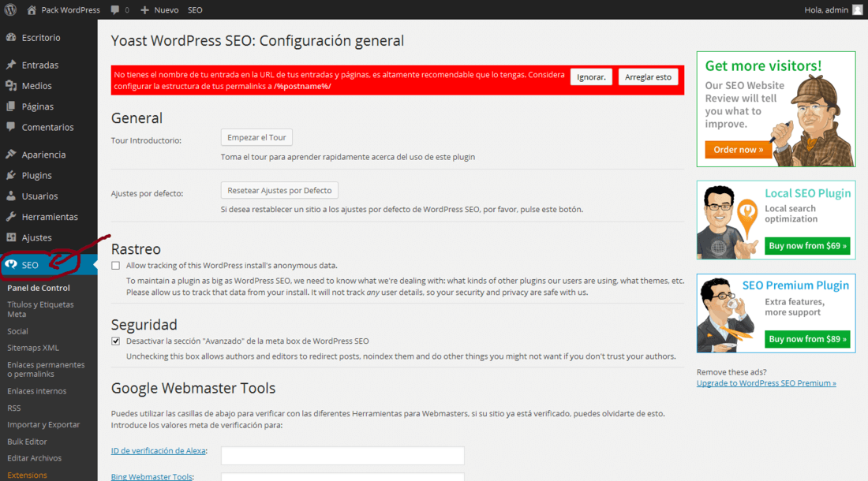Screen dimensions: 868x481
Task: Click Buy now from $89 button
Action: [808, 339]
